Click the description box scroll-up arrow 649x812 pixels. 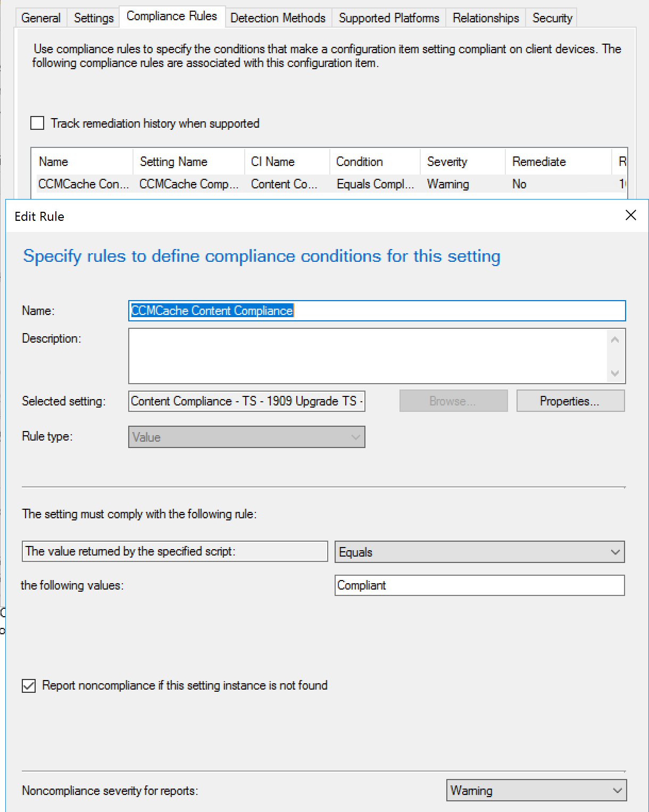615,338
